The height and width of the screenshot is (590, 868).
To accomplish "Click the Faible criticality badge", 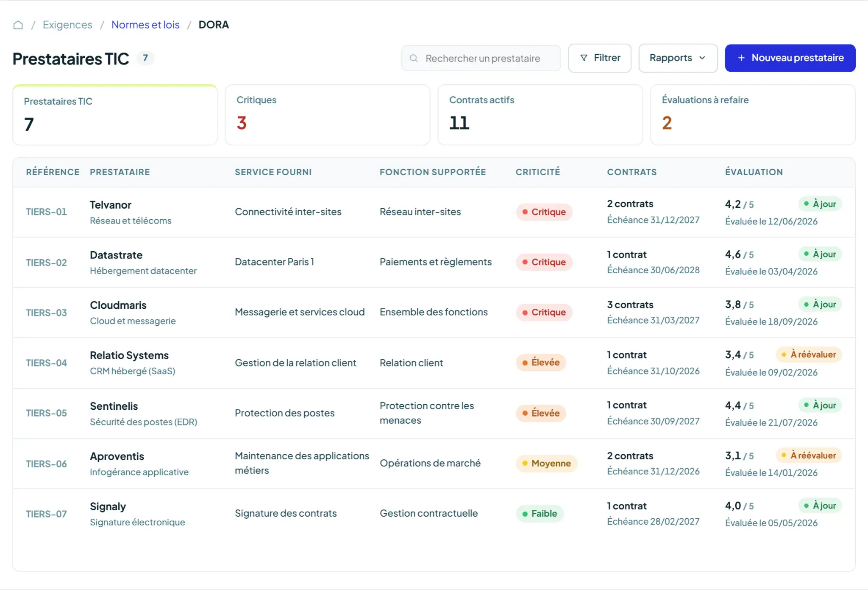I will [x=540, y=514].
